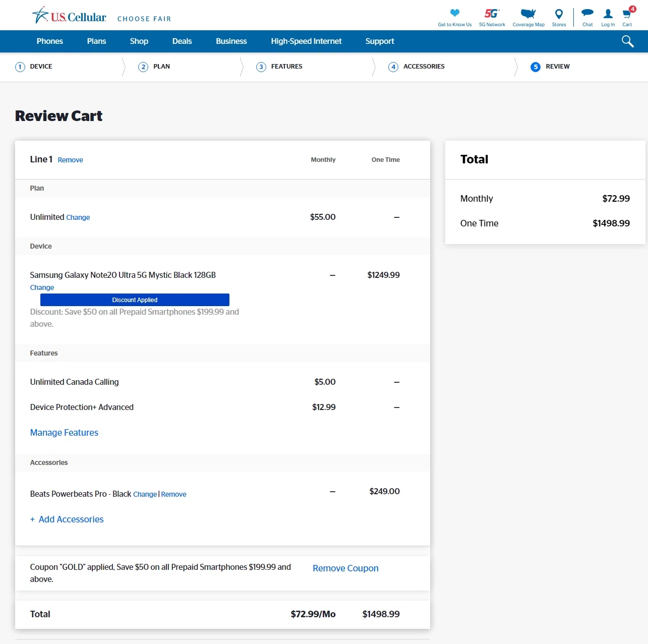Open the Plans menu
Image resolution: width=648 pixels, height=644 pixels.
[x=96, y=41]
